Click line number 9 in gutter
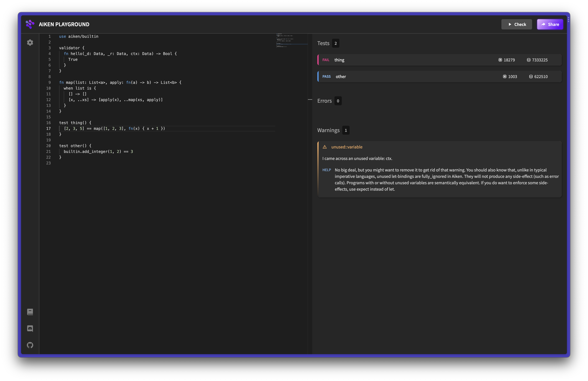 [49, 82]
